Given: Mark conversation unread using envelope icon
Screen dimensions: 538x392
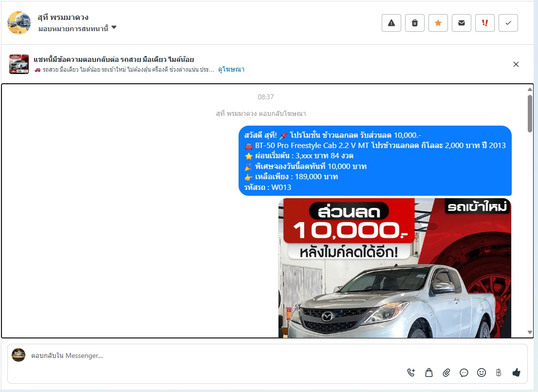Looking at the screenshot, I should point(461,23).
